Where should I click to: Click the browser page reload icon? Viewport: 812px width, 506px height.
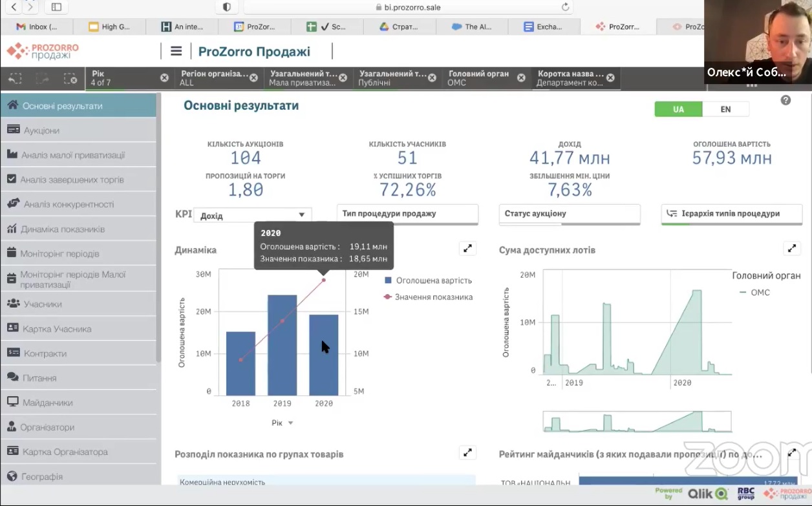pos(566,7)
